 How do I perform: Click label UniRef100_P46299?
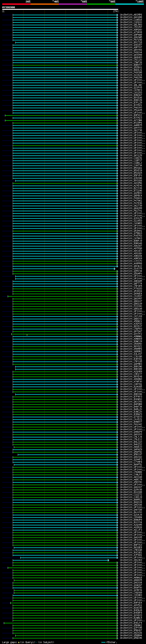pos(131,77)
